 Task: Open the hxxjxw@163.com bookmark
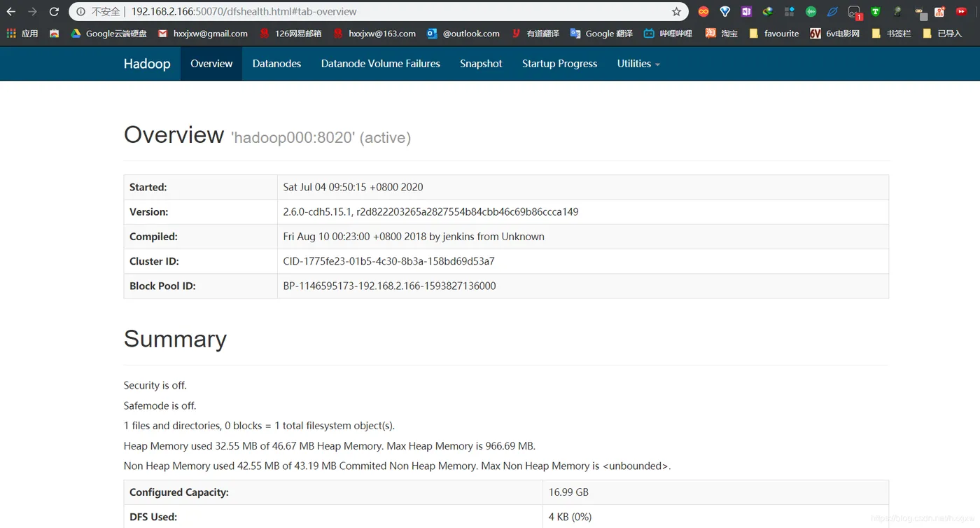click(374, 33)
